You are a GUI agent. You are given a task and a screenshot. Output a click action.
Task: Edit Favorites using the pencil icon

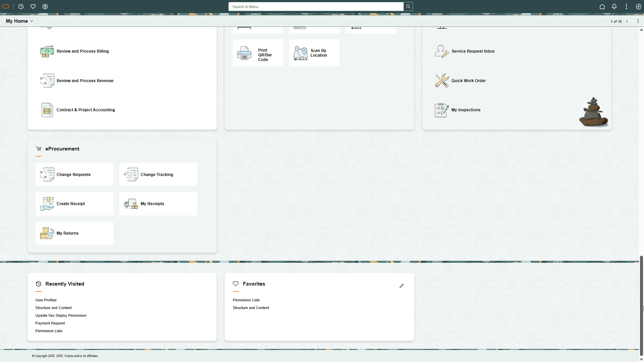click(x=401, y=286)
